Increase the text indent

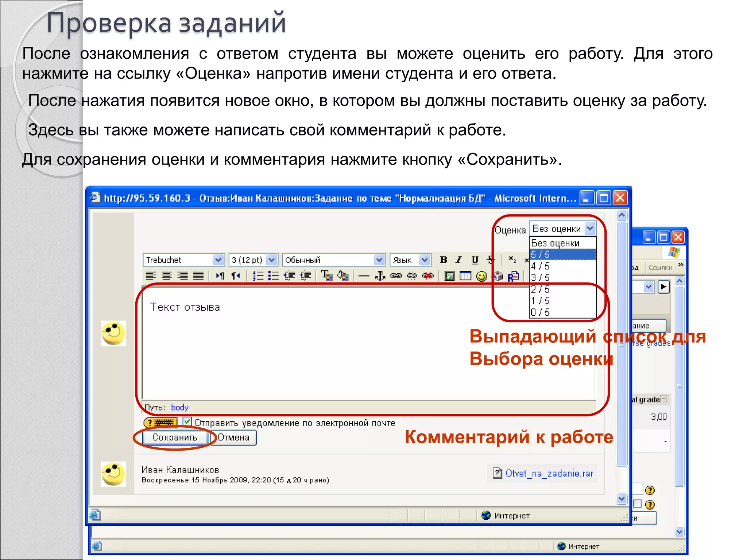coord(305,276)
